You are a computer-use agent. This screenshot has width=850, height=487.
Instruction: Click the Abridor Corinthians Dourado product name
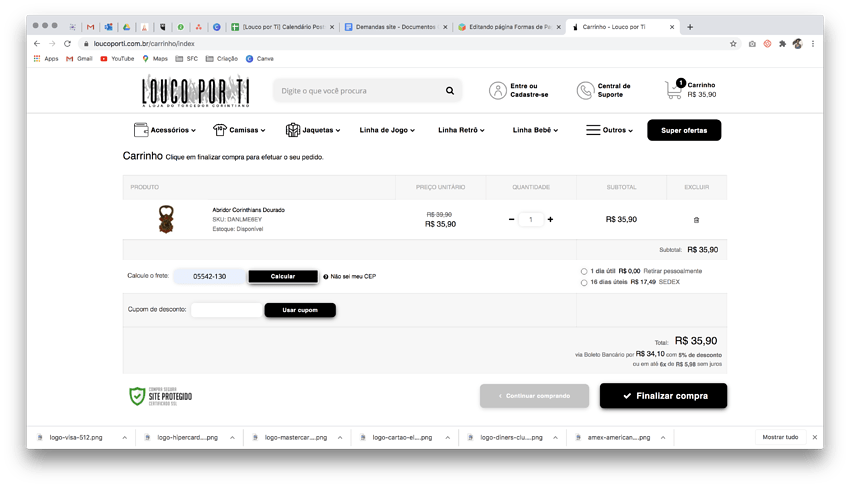click(x=248, y=210)
